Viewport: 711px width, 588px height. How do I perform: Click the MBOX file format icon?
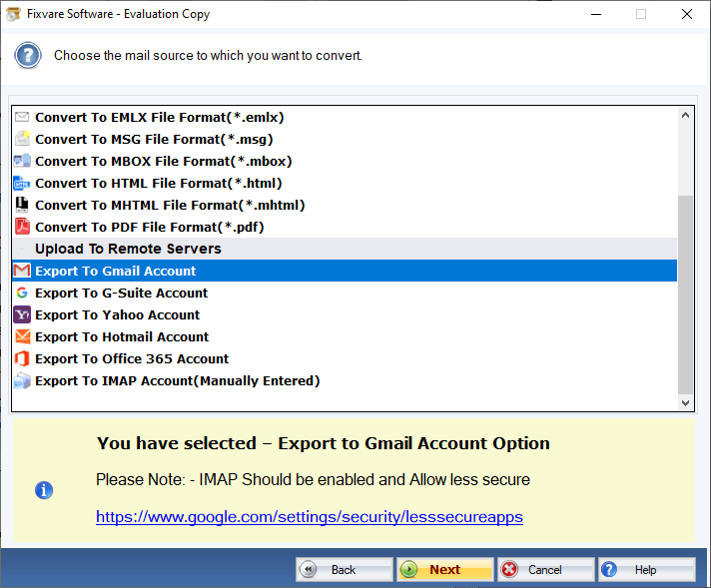22,161
